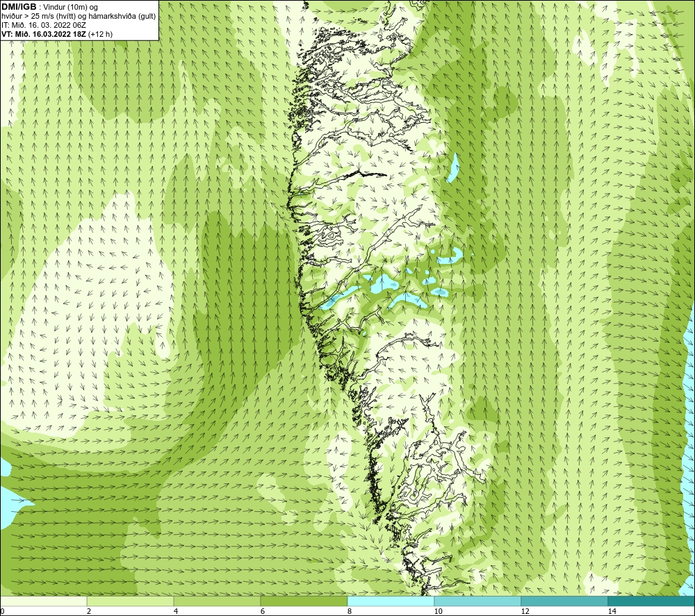
Task: Click the dark teal swatch above 14
Action: pos(651,601)
